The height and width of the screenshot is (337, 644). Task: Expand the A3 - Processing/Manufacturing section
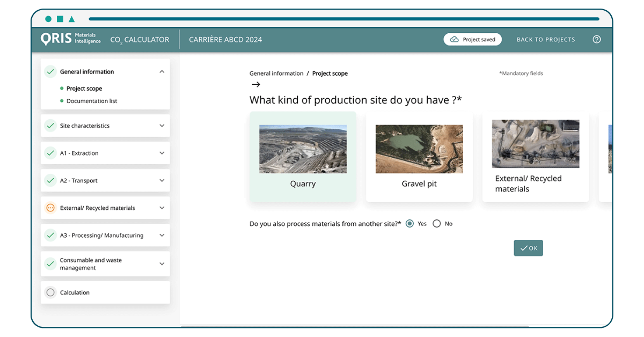162,235
